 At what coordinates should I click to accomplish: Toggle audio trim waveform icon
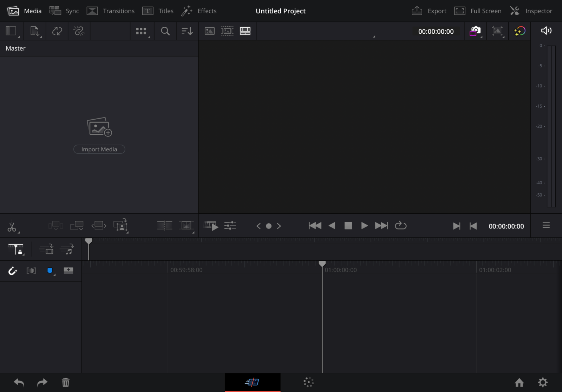[x=31, y=271]
